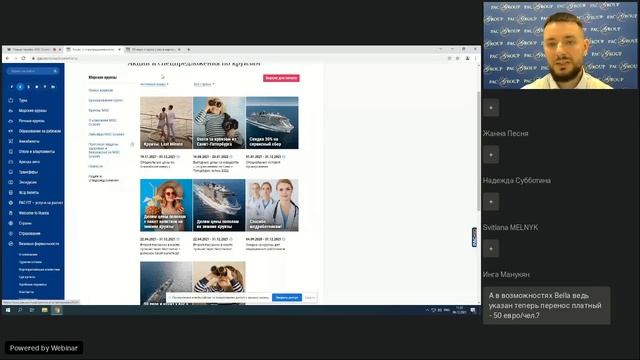Click browser back arrow

pyautogui.click(x=7, y=58)
